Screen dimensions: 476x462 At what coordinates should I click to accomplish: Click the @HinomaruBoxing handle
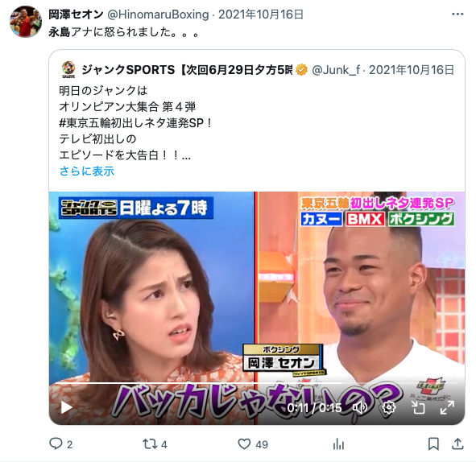pos(158,14)
